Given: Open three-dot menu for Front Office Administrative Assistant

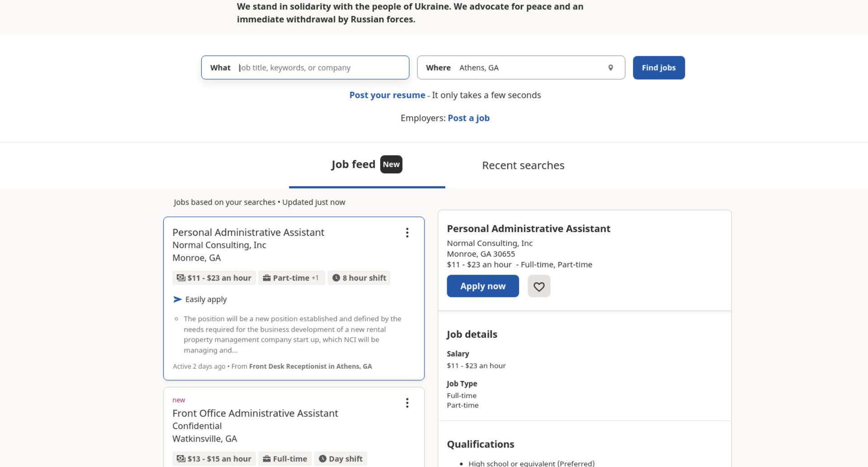Looking at the screenshot, I should tap(407, 403).
